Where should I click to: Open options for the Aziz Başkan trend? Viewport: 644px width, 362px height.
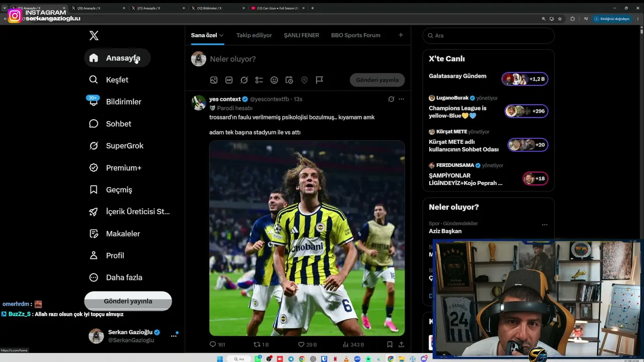pyautogui.click(x=544, y=225)
